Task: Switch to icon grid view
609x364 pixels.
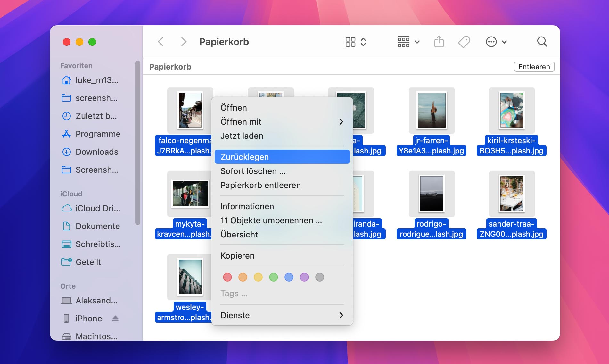Action: (x=350, y=42)
